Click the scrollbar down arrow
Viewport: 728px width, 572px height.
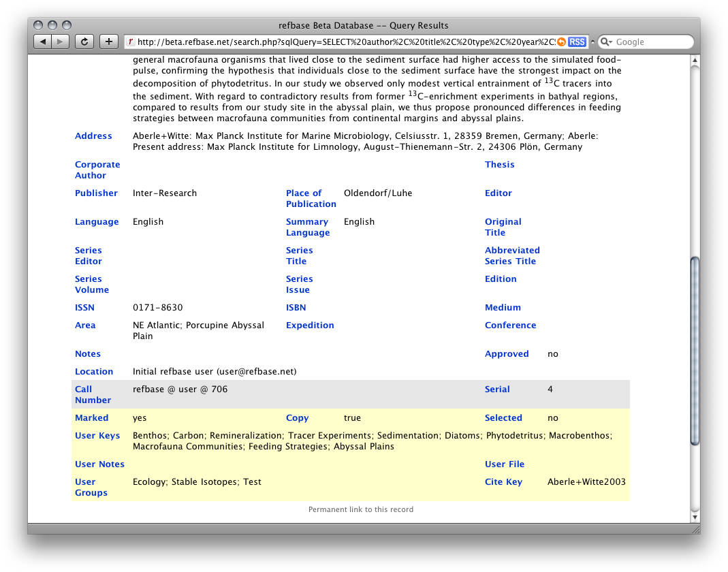click(x=695, y=518)
